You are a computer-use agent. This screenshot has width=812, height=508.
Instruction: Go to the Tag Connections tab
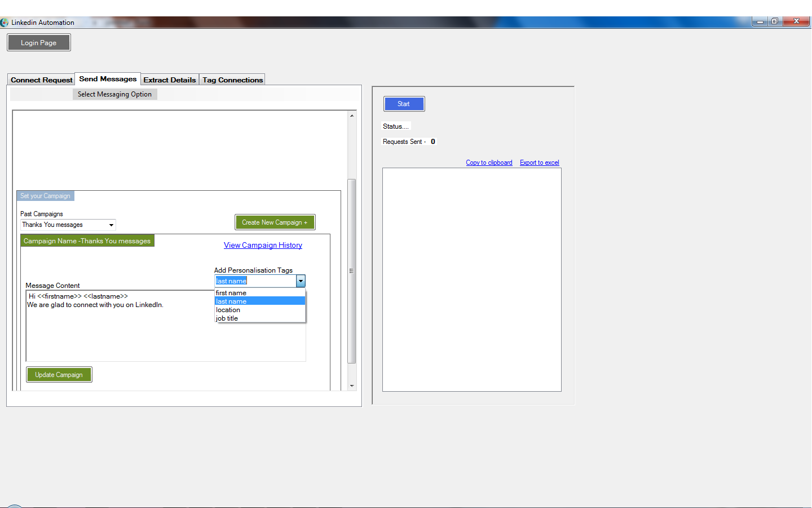click(232, 80)
